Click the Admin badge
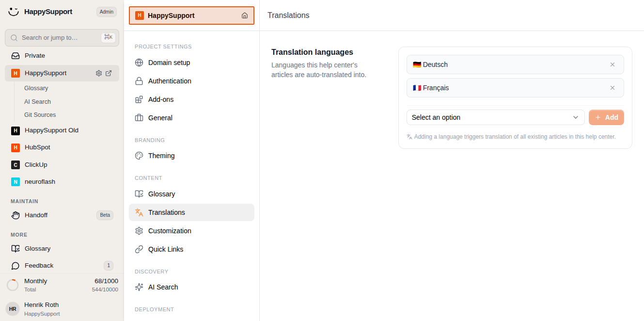Image resolution: width=644 pixels, height=321 pixels. click(x=107, y=12)
